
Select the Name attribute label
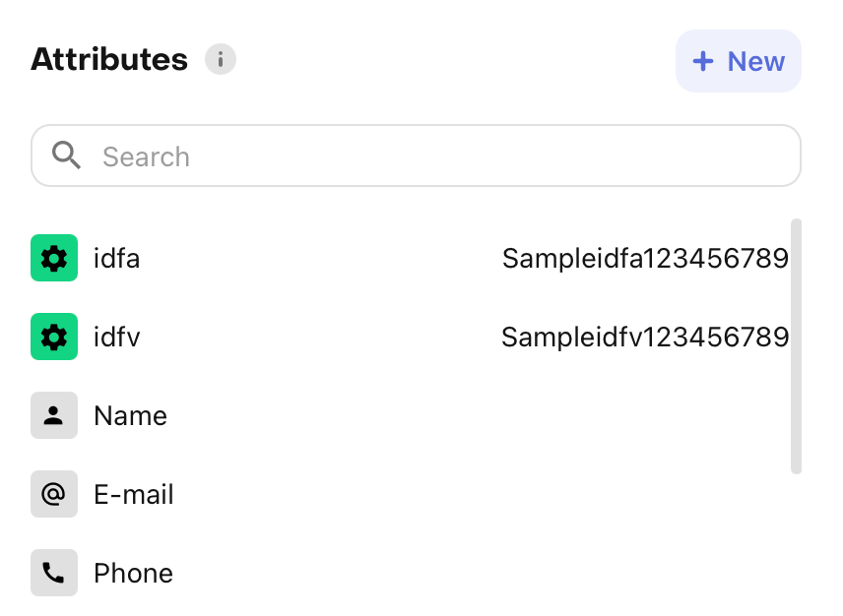point(130,416)
